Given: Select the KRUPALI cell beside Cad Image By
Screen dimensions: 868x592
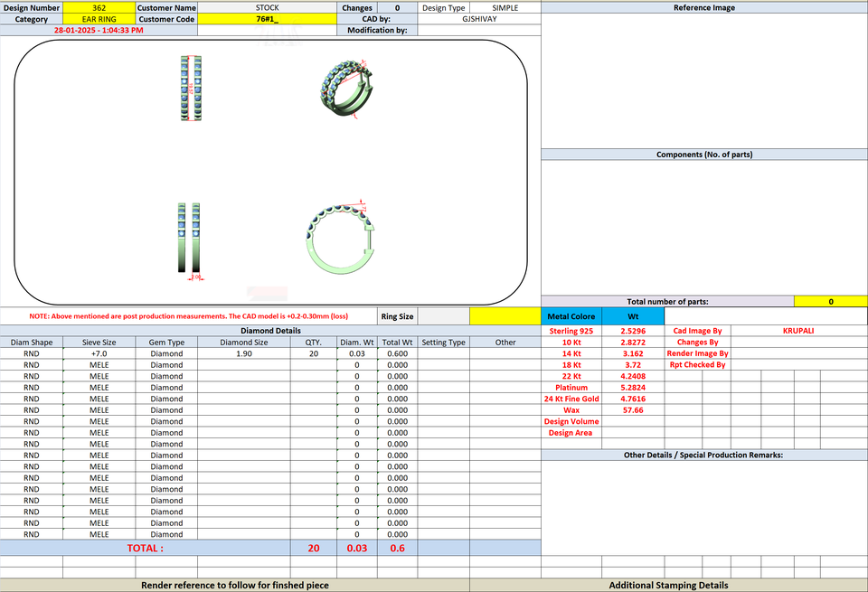Looking at the screenshot, I should 798,331.
